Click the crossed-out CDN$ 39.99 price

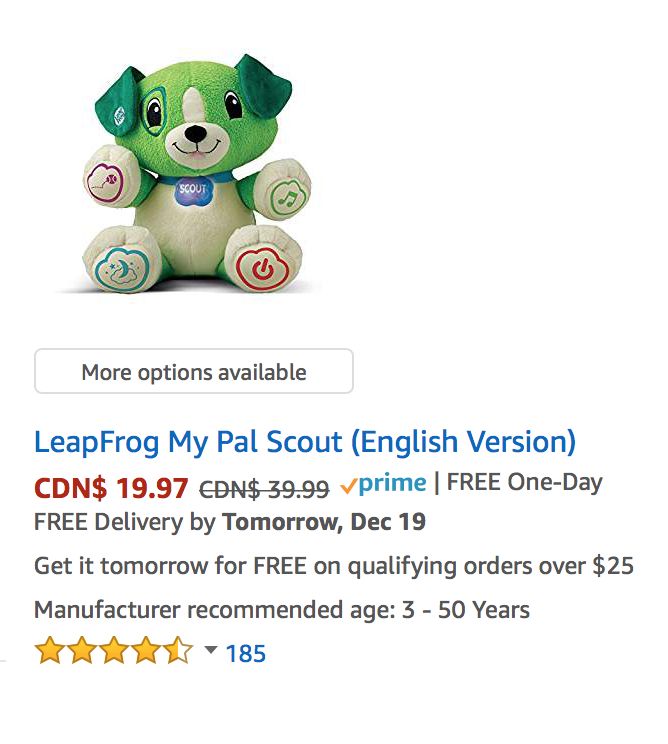pos(264,489)
